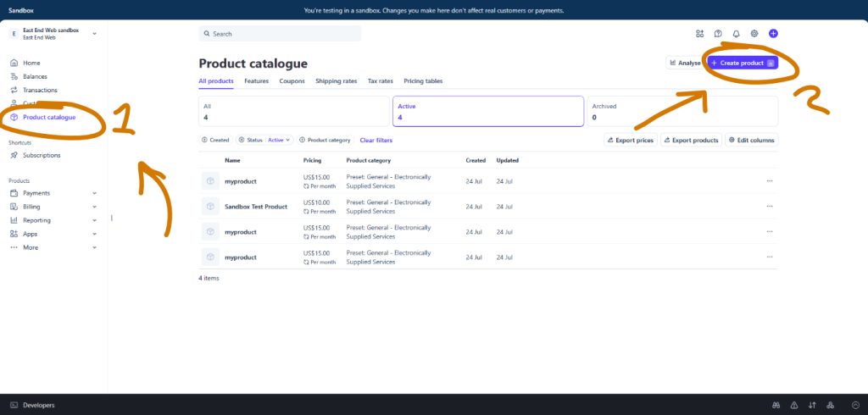Open the binoculars inspector icon in footer
This screenshot has width=868, height=415.
776,405
